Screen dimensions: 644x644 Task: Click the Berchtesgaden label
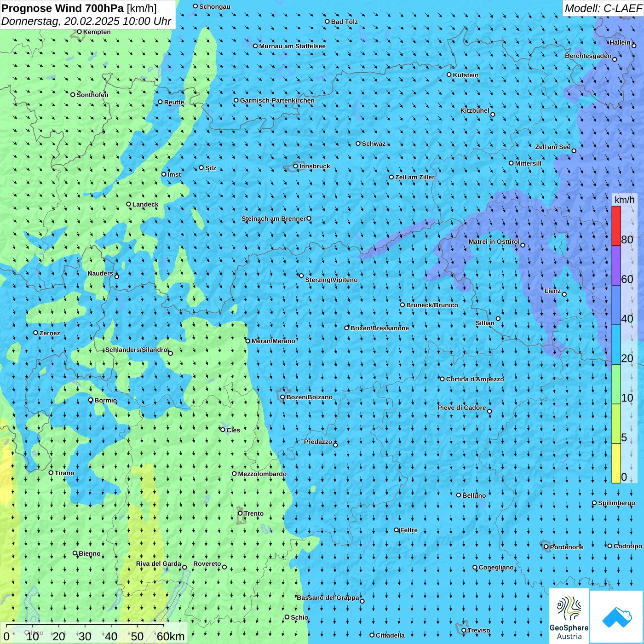(x=588, y=56)
